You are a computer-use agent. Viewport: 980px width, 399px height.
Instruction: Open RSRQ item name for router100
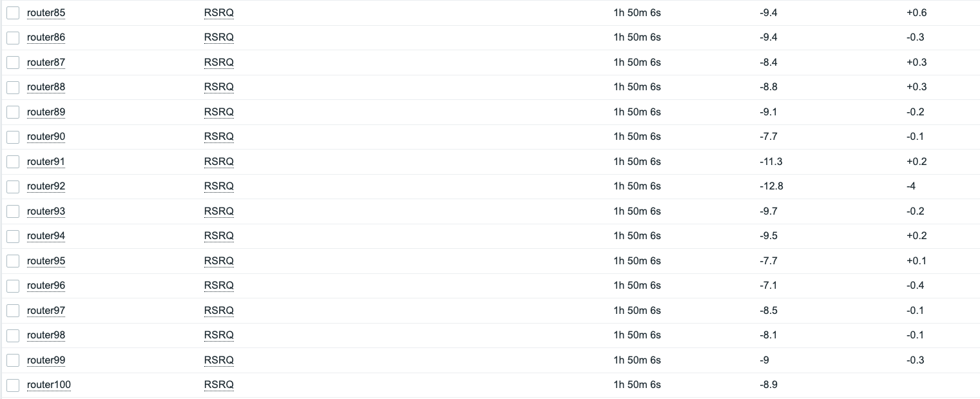point(218,385)
